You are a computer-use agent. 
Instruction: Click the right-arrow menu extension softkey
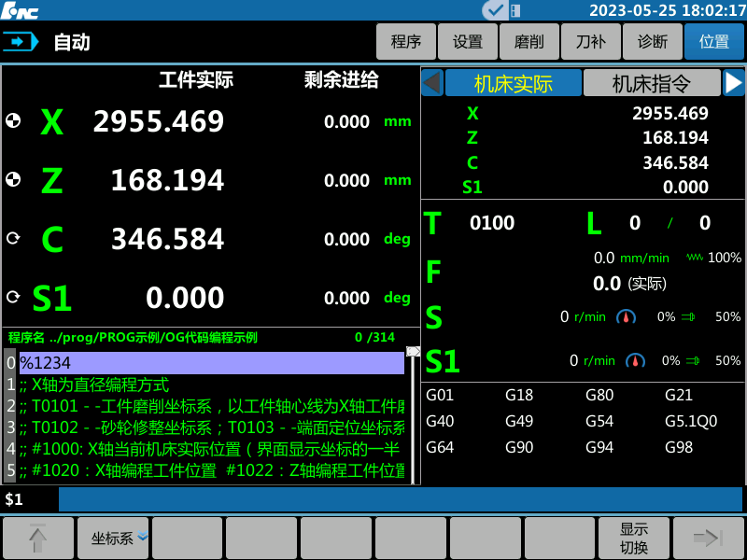[708, 538]
